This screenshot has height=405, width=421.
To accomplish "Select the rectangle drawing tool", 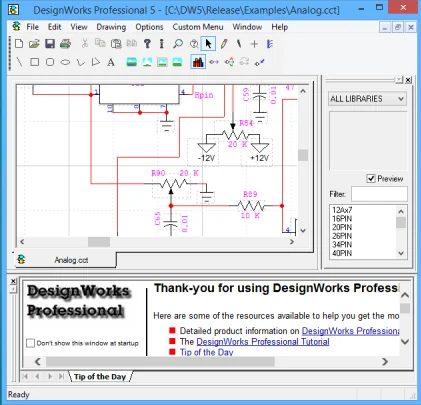I will 34,62.
